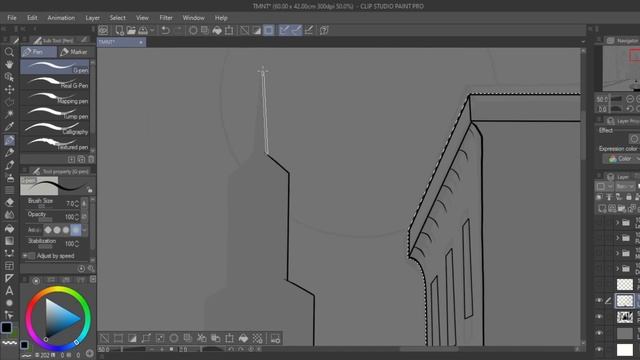Image resolution: width=640 pixels, height=360 pixels.
Task: Expand fourth folder in layer list
Action: pos(618,269)
